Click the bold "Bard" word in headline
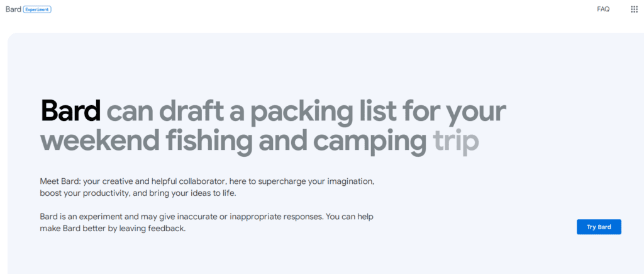Image resolution: width=644 pixels, height=274 pixels. (x=70, y=112)
